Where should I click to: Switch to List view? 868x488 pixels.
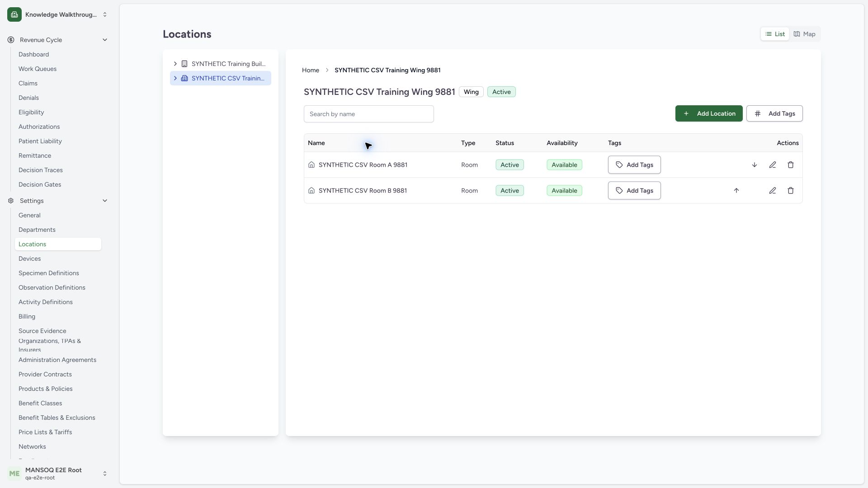coord(775,34)
